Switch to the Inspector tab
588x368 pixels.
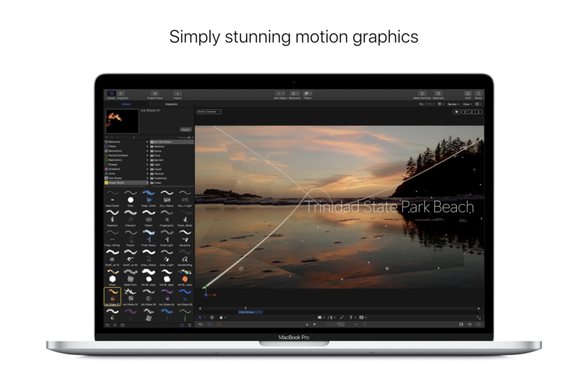pos(171,105)
